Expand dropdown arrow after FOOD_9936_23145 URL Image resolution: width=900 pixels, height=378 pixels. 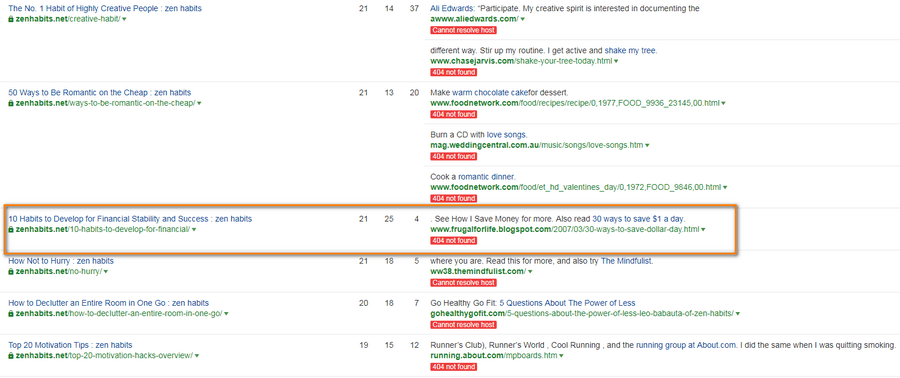pyautogui.click(x=723, y=103)
